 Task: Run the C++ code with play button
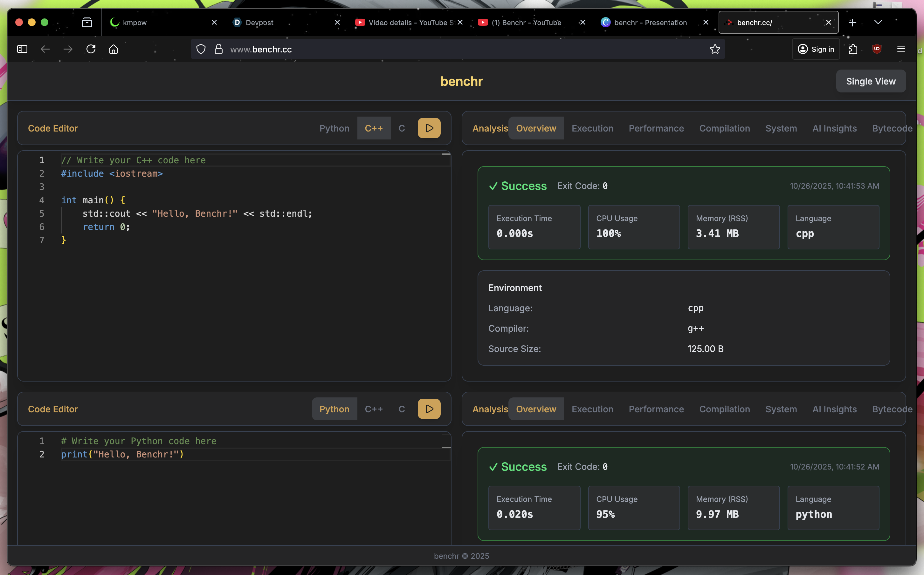tap(429, 128)
